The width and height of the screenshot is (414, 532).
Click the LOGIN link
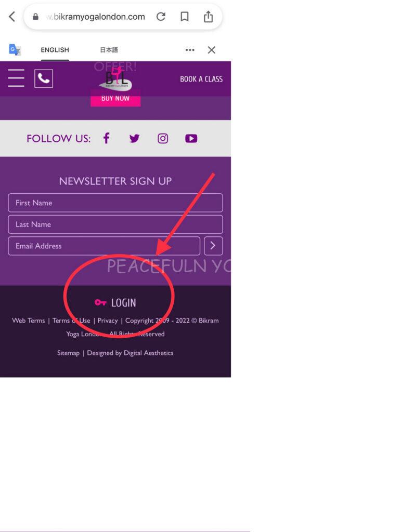[115, 303]
